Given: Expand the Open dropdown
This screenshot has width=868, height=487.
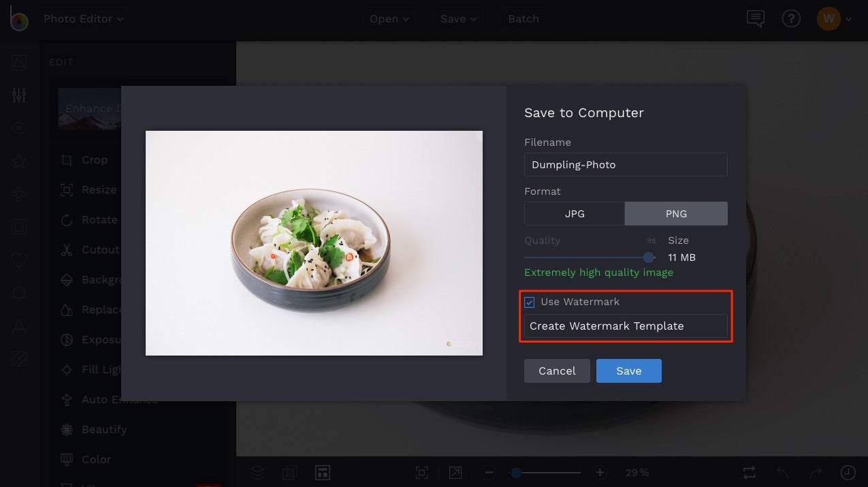Looking at the screenshot, I should [389, 18].
